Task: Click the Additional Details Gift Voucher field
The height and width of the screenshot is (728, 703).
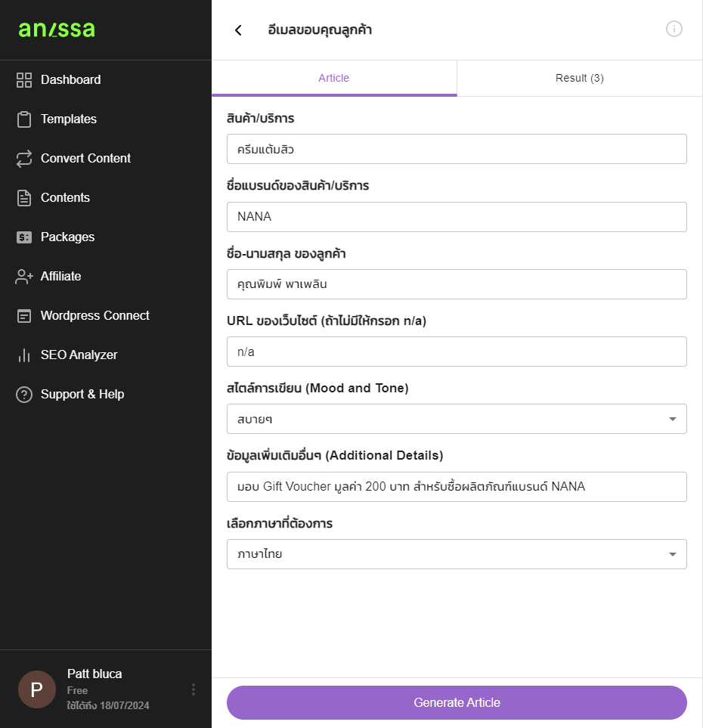Action: point(457,487)
